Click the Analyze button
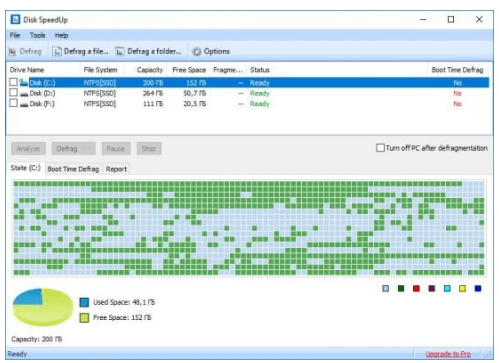This screenshot has height=363, width=499. (28, 149)
